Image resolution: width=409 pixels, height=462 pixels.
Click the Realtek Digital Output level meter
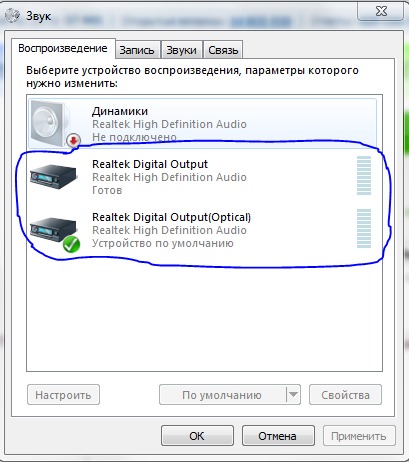364,175
